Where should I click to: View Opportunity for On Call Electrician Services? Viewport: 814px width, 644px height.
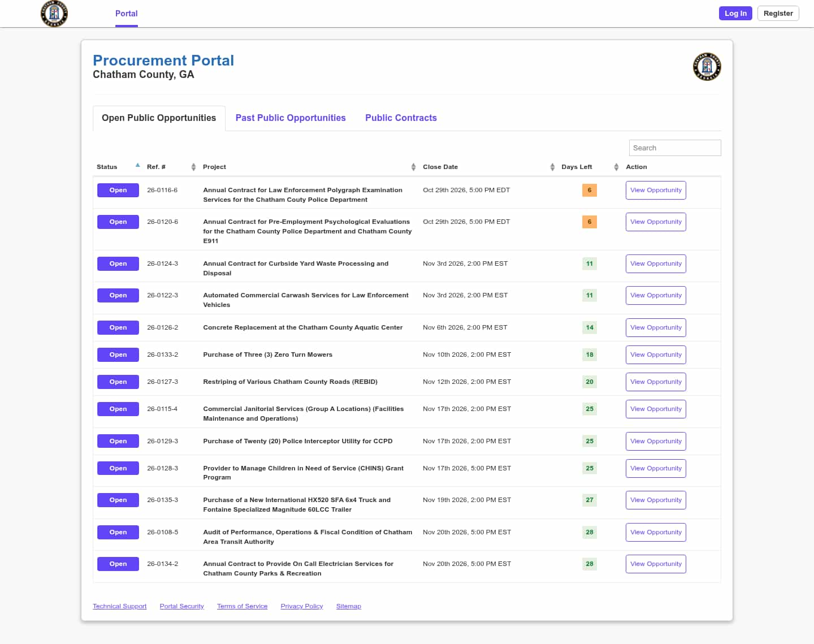coord(656,564)
